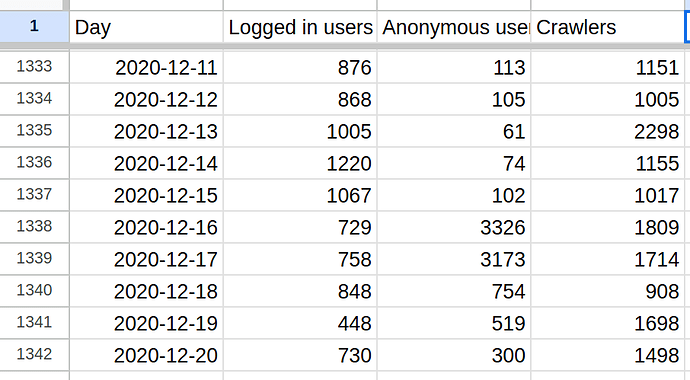The height and width of the screenshot is (380, 690).
Task: Click anonymous users value 61
Action: 454,131
